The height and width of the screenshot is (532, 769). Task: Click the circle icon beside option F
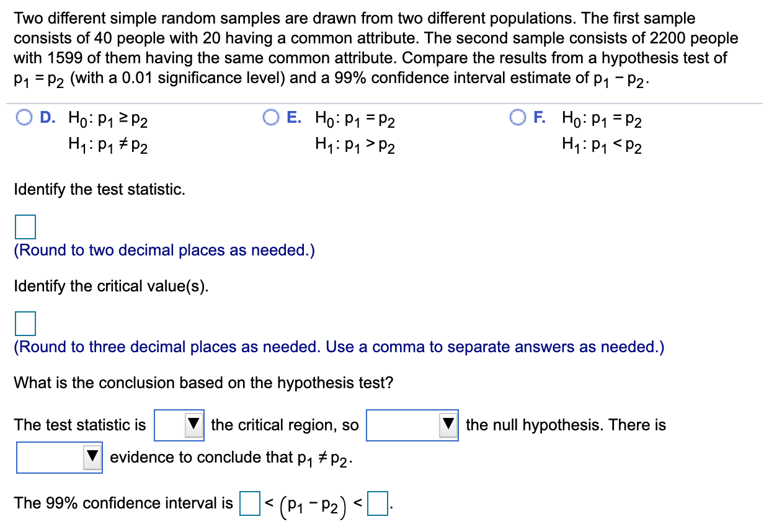pyautogui.click(x=518, y=118)
